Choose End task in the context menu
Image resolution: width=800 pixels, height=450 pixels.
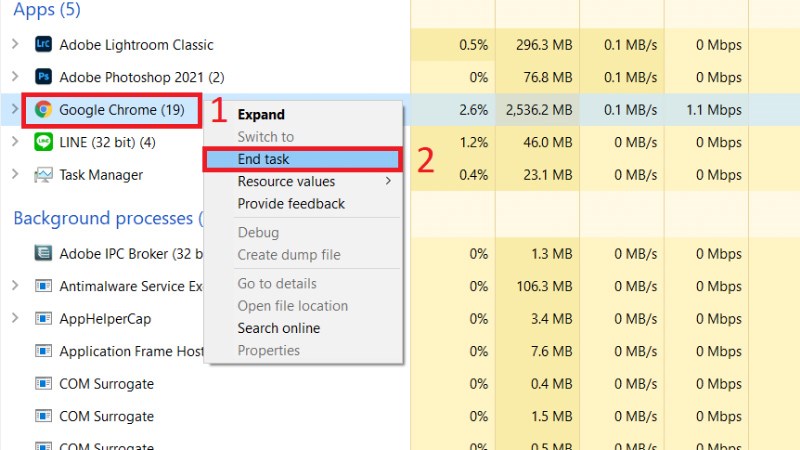point(303,159)
